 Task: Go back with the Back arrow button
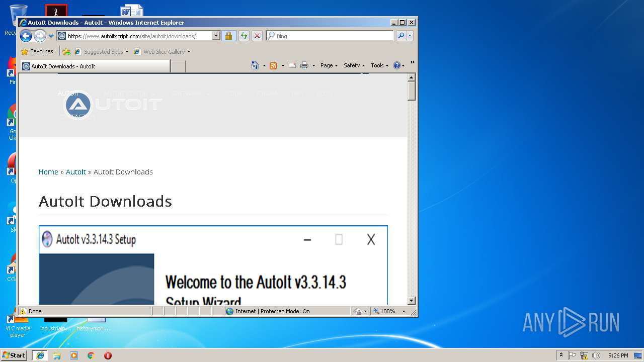click(x=26, y=36)
